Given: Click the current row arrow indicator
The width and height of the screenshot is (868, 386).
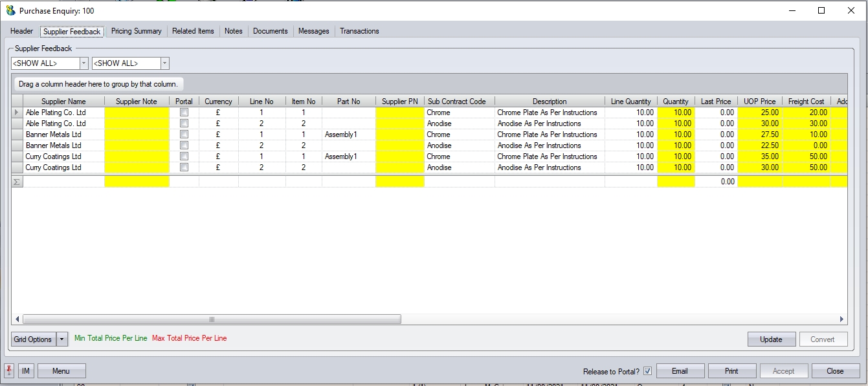Looking at the screenshot, I should [x=17, y=113].
